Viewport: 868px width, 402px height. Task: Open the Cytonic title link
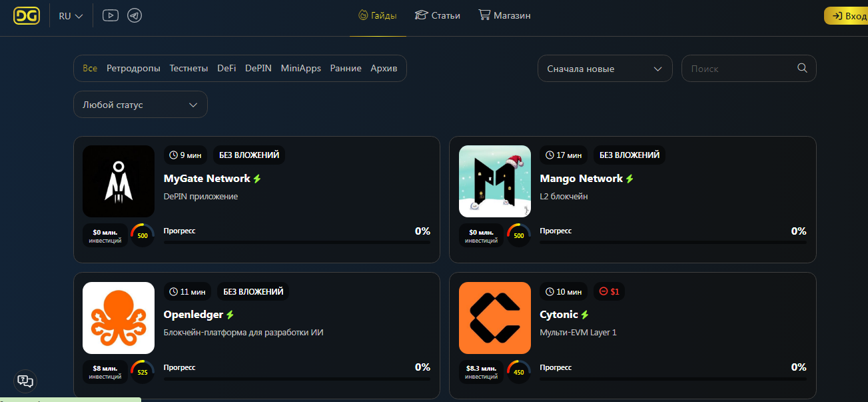pyautogui.click(x=559, y=315)
